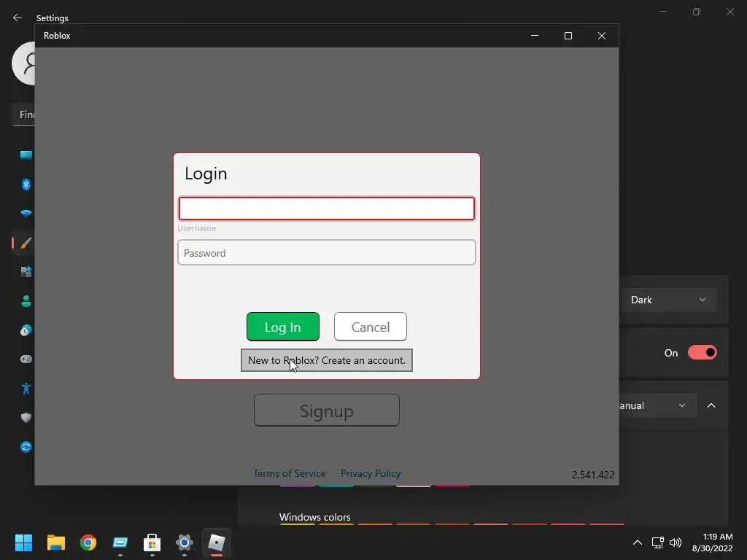The height and width of the screenshot is (560, 747).
Task: Maximize the Roblox window
Action: click(x=568, y=36)
